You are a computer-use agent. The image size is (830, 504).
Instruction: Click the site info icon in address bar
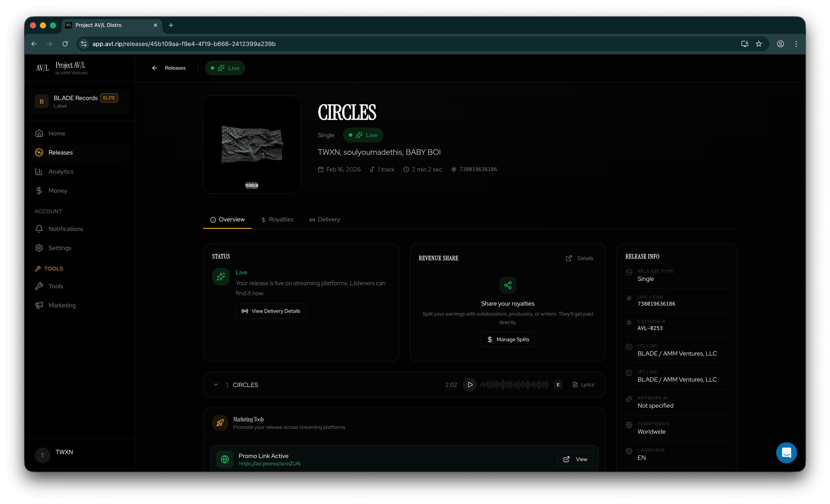coord(84,44)
